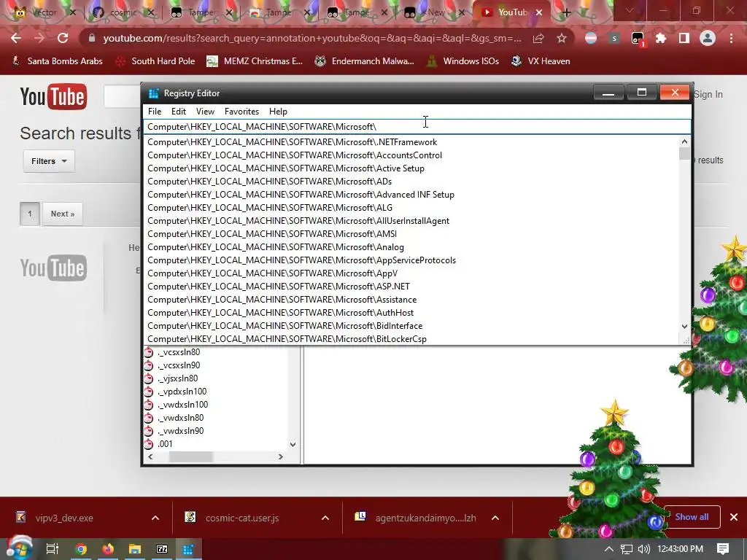The height and width of the screenshot is (560, 747).
Task: Select the Analog path suggestion
Action: coord(411,247)
